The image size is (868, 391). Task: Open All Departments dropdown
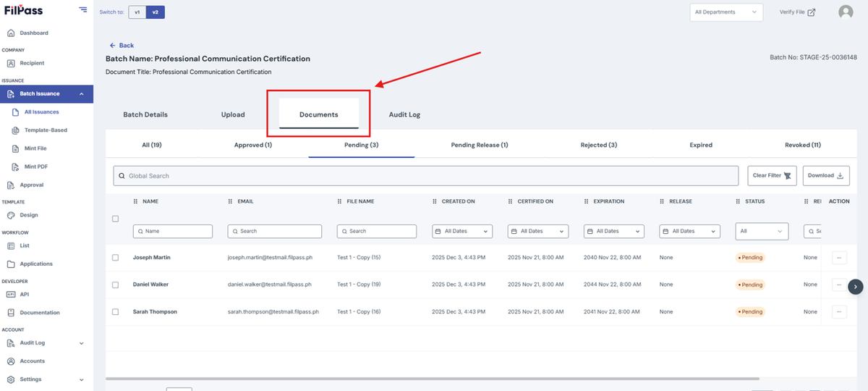(726, 12)
